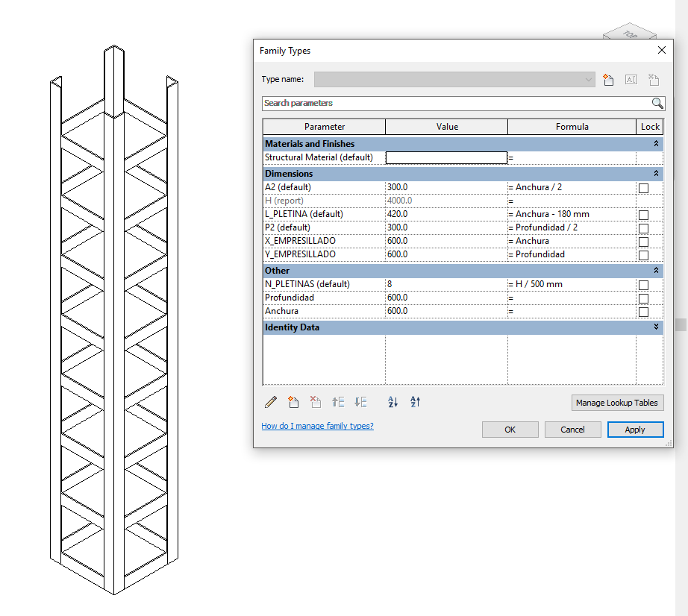
Task: Click the Structural Material (default) parameter name
Action: pyautogui.click(x=319, y=157)
